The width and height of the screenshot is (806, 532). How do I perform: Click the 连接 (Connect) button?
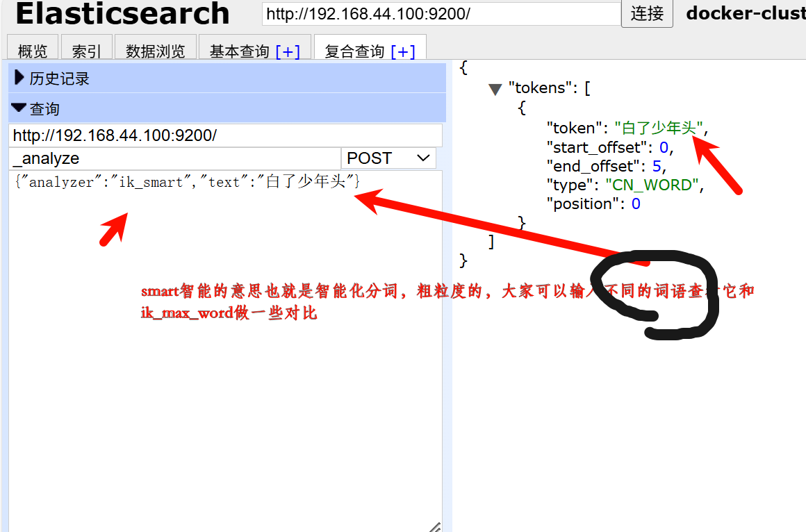coord(647,13)
